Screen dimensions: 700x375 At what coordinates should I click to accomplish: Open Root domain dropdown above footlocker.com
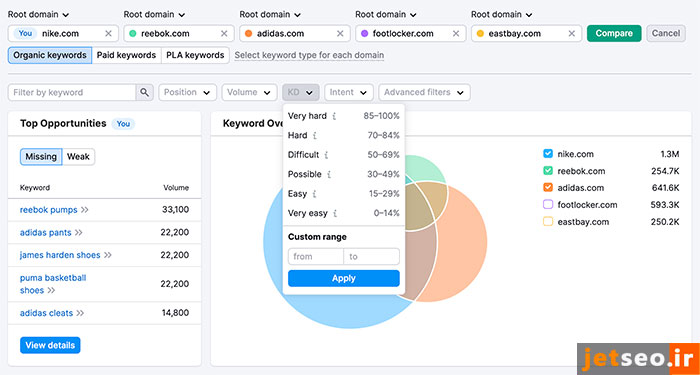pyautogui.click(x=386, y=15)
